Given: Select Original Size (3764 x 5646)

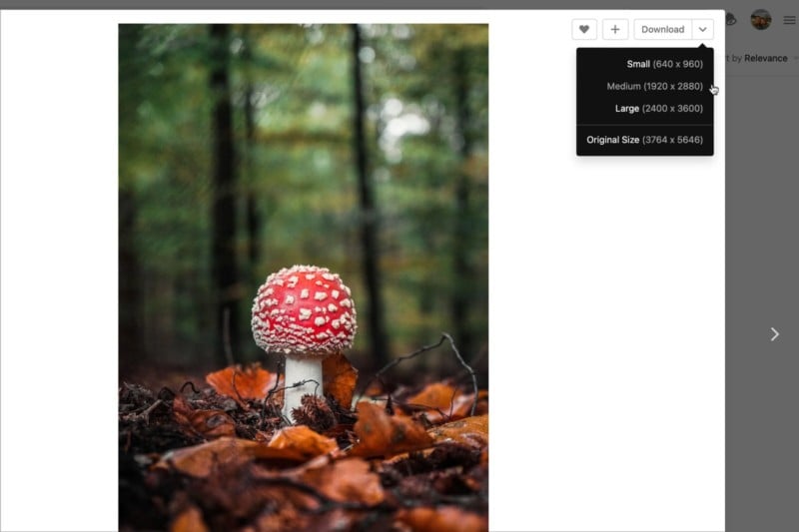Looking at the screenshot, I should (x=645, y=140).
